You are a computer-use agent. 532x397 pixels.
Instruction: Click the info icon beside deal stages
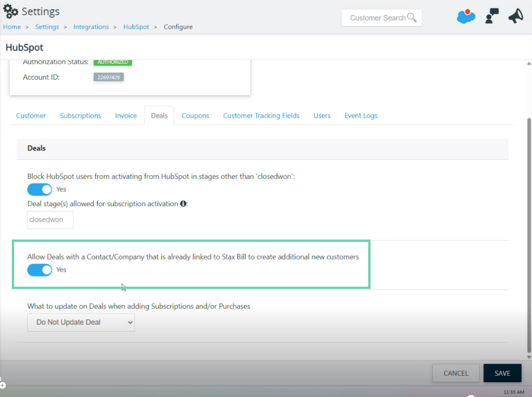tap(183, 203)
